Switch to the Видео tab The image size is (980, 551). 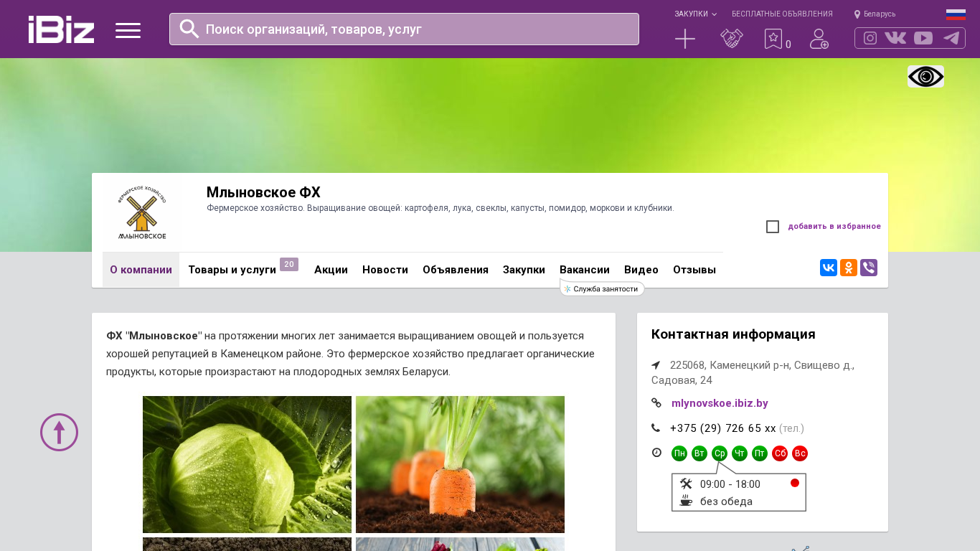641,270
